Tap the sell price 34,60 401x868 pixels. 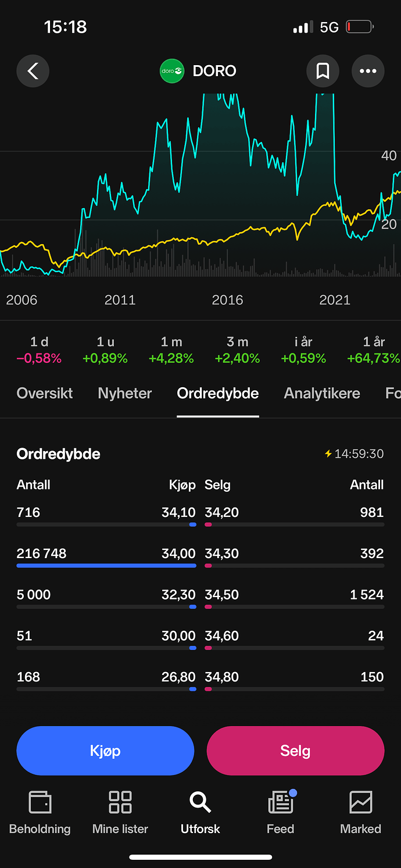pos(222,637)
